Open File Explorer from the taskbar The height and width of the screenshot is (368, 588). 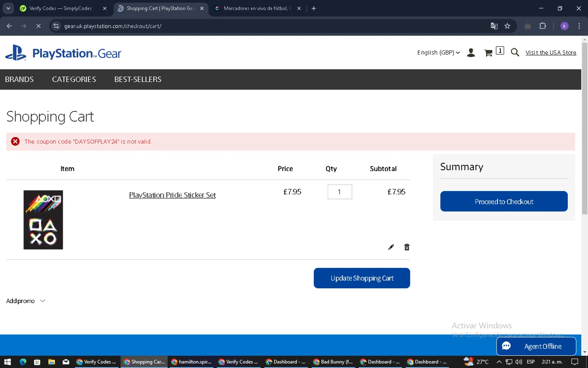coord(51,362)
